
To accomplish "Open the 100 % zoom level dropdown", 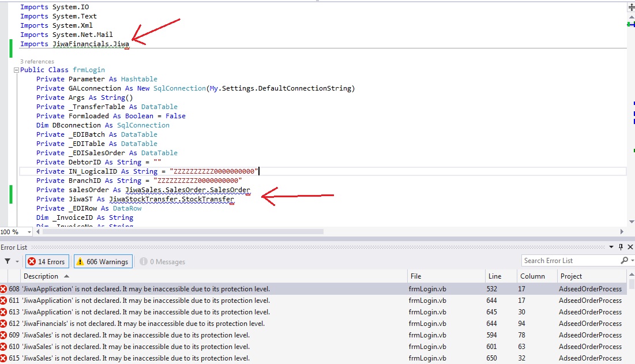I will click(x=29, y=232).
